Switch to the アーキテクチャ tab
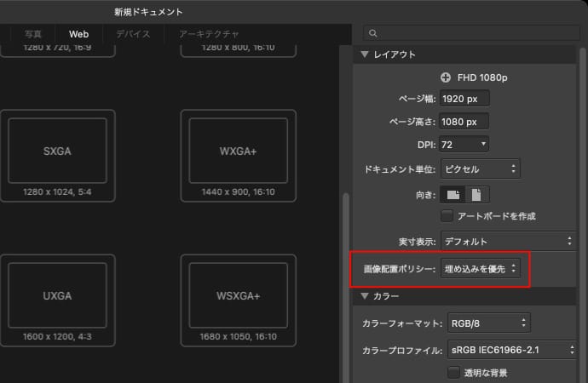The height and width of the screenshot is (383, 588). tap(209, 34)
